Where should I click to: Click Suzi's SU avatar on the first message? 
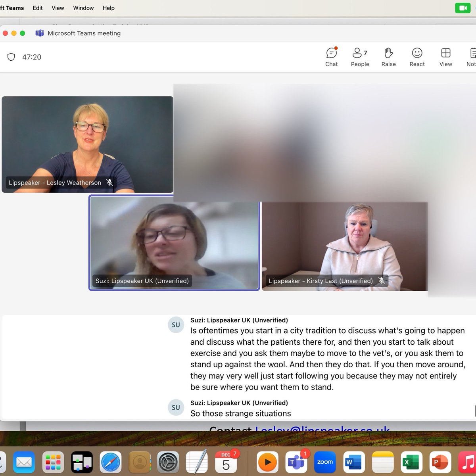(x=176, y=324)
